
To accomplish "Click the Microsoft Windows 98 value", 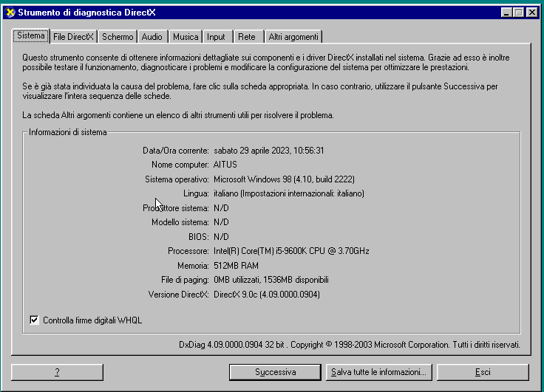I will pyautogui.click(x=284, y=179).
